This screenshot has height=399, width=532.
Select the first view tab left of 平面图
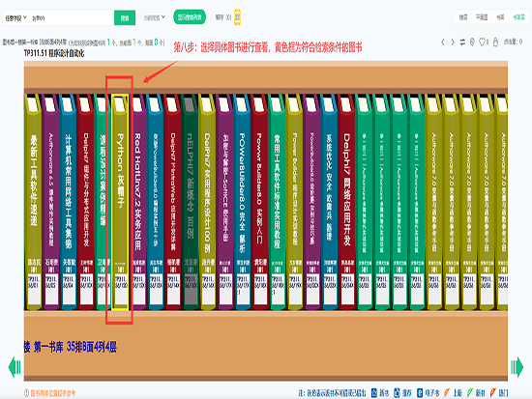[x=463, y=17]
